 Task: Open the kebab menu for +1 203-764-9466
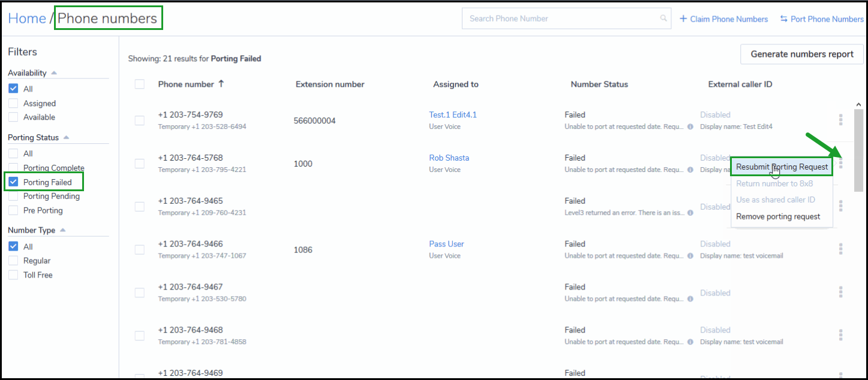840,249
